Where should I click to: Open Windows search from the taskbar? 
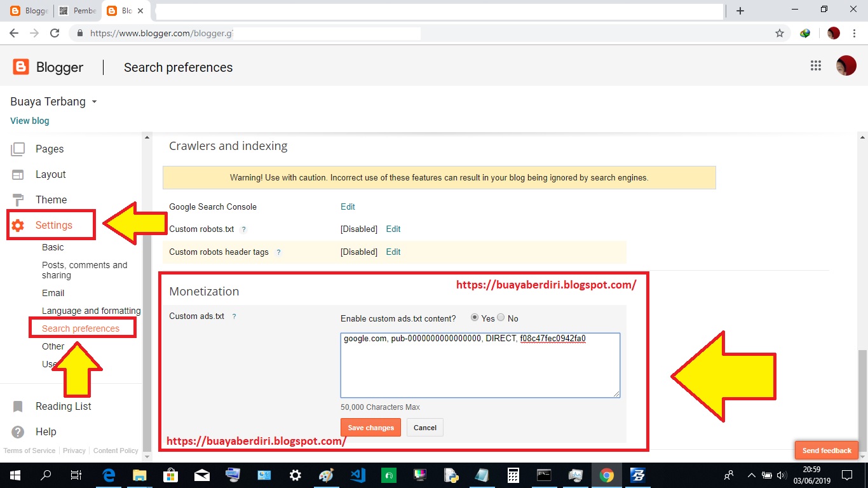[46, 475]
